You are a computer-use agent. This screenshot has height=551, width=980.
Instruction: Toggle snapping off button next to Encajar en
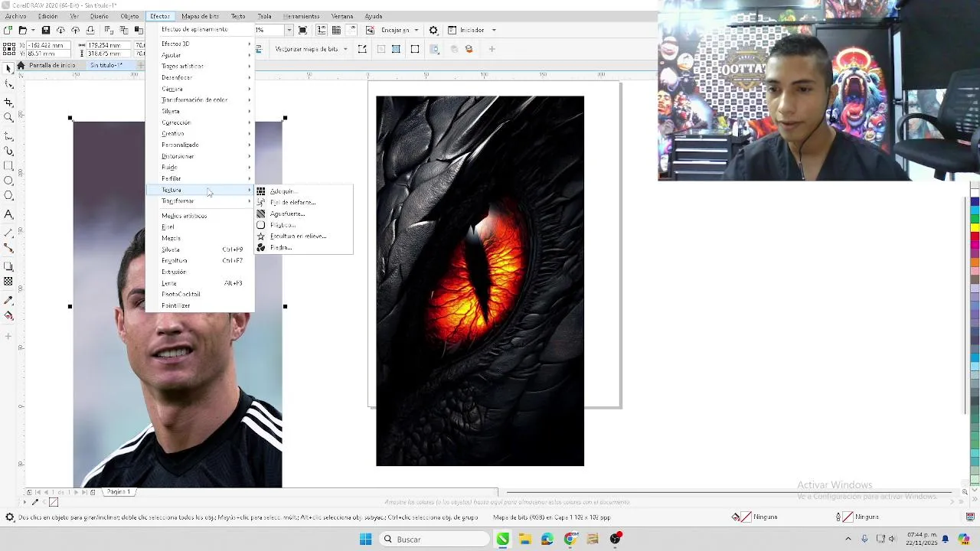(371, 30)
